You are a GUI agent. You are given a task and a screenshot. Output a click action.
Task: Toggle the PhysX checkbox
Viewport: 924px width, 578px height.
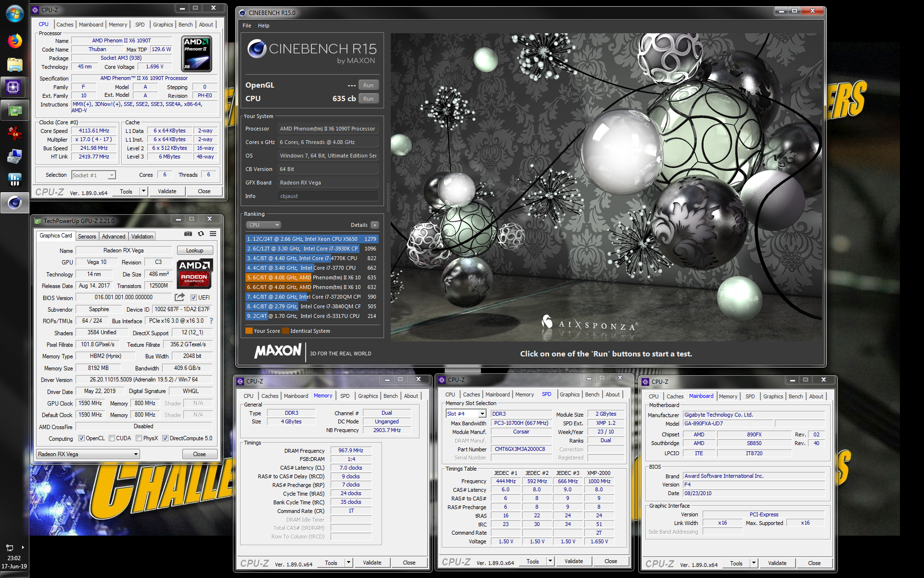[139, 438]
